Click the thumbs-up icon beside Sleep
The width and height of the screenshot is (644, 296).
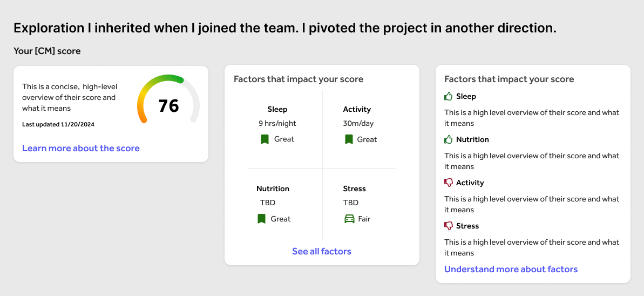[x=448, y=96]
